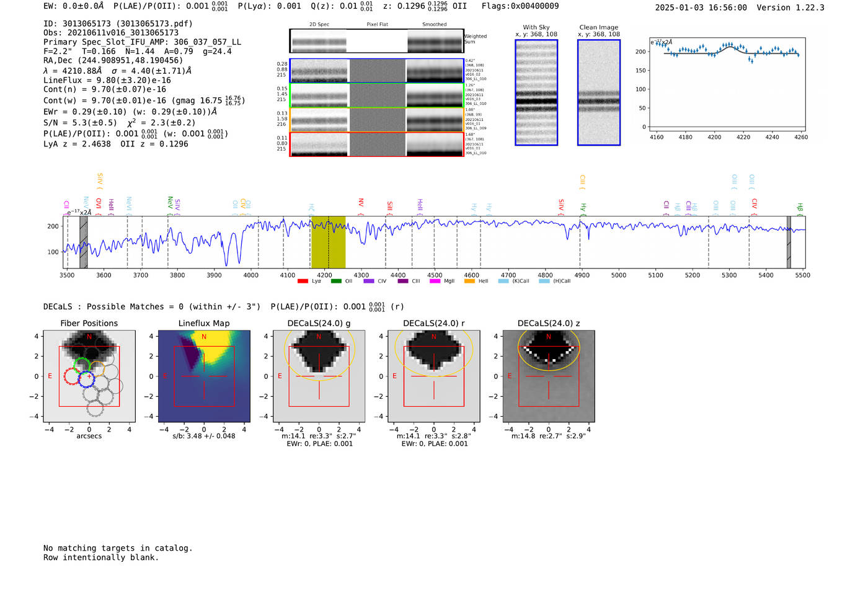This screenshot has width=868, height=591.
Task: Click the Clean Image cutout
Action: coord(599,92)
